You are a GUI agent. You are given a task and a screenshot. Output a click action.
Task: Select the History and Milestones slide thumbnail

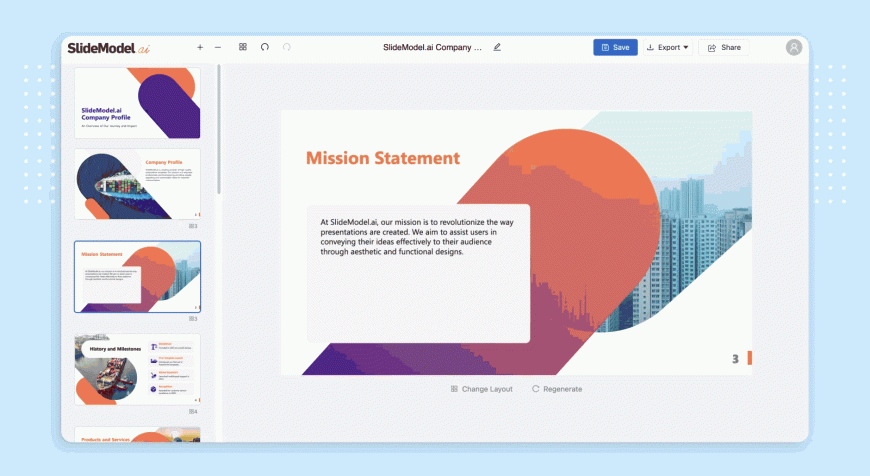pyautogui.click(x=137, y=369)
